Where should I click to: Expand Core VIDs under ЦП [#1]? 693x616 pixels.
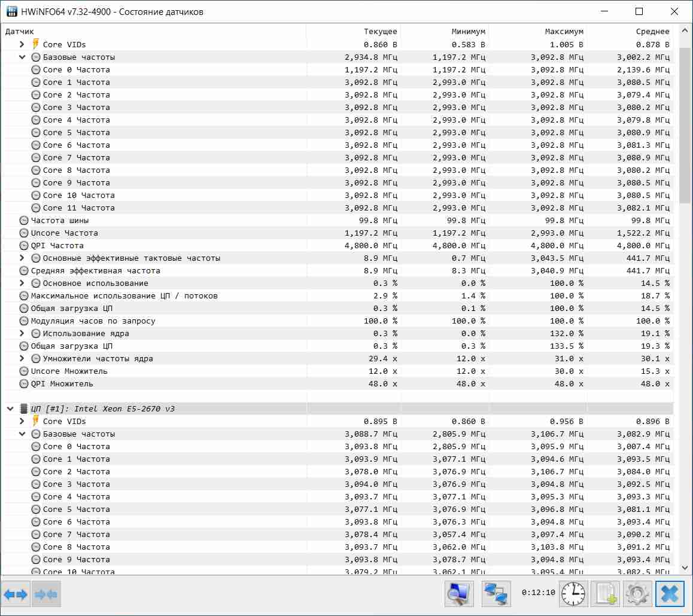(22, 421)
